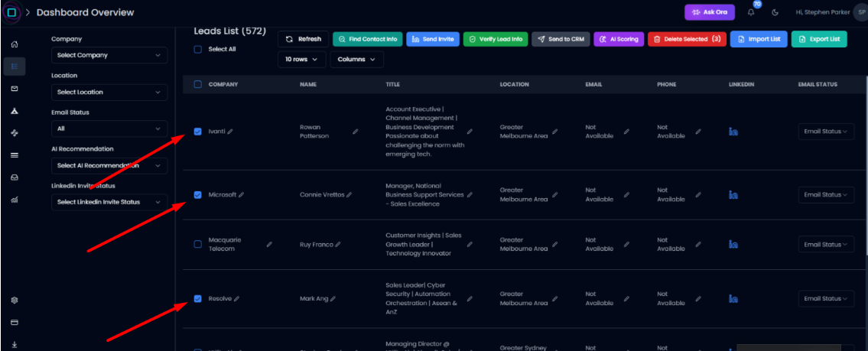The height and width of the screenshot is (351, 868).
Task: Open the settings gear in the sidebar
Action: (15, 300)
